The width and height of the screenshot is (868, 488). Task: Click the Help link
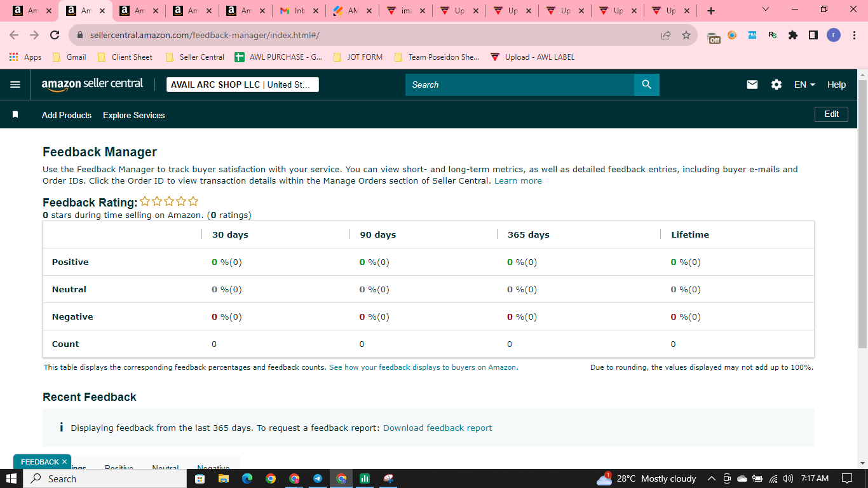tap(836, 85)
